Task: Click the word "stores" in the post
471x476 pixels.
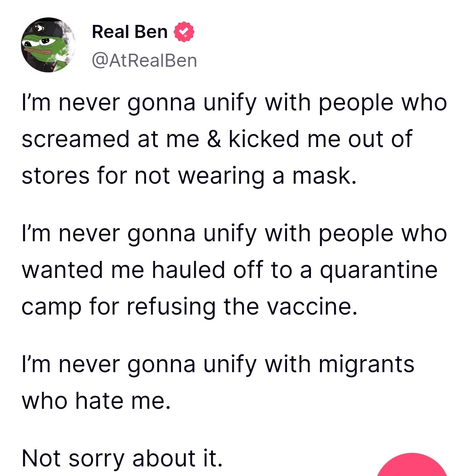Action: 55,175
